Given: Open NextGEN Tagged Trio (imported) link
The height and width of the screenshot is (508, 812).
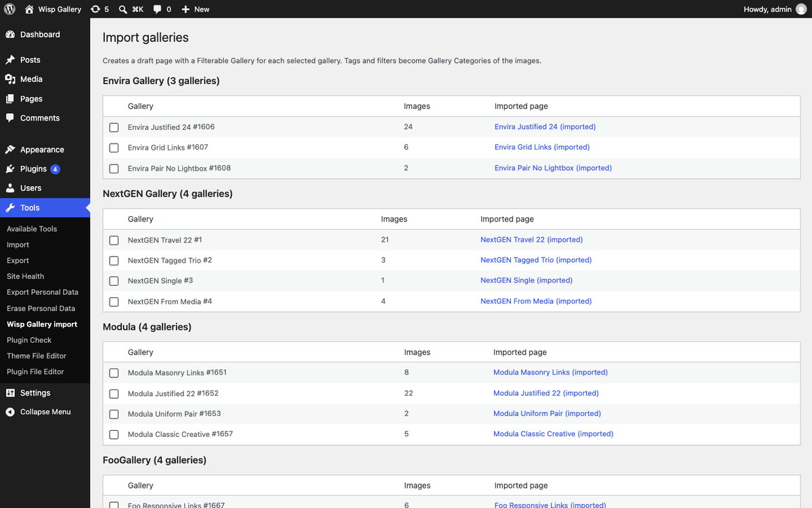Looking at the screenshot, I should tap(536, 260).
